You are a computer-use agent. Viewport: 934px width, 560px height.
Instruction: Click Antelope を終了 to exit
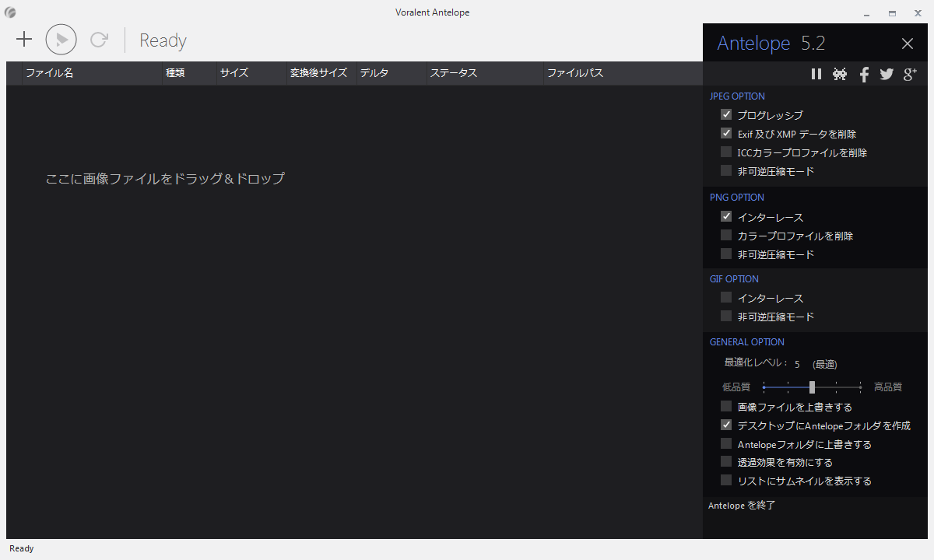[742, 506]
